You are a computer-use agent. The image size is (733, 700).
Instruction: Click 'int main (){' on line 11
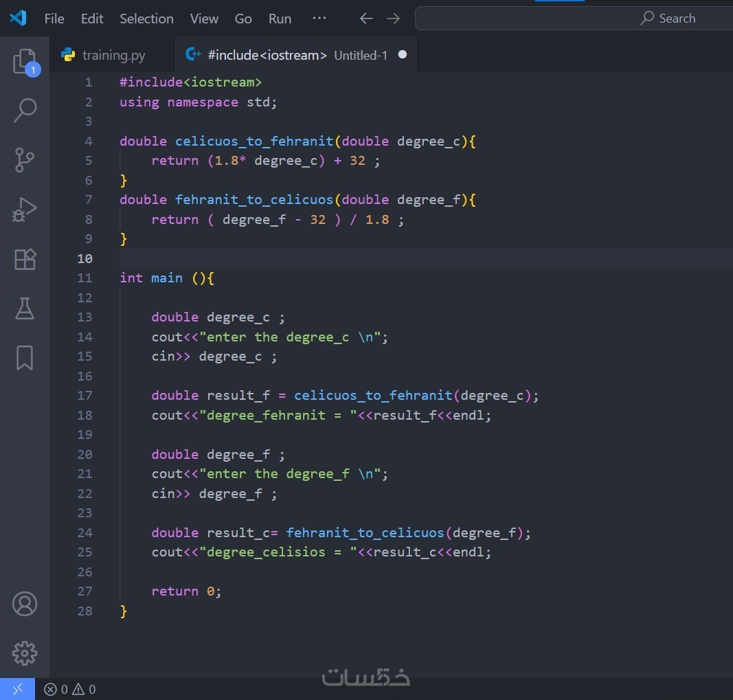point(167,278)
